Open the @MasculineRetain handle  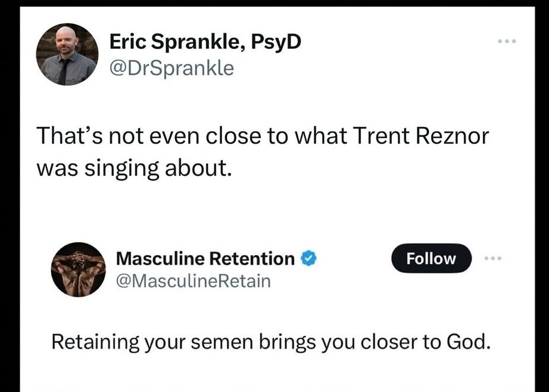[x=193, y=280]
